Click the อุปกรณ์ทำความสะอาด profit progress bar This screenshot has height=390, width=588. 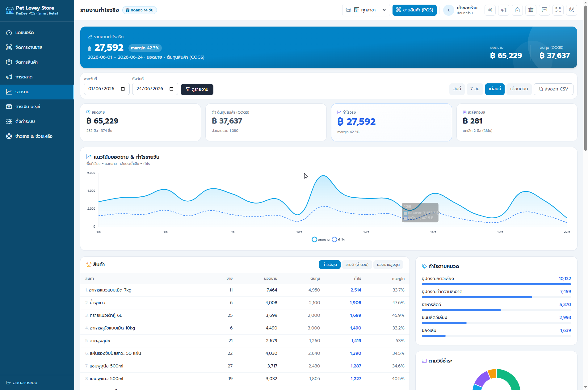click(x=496, y=297)
